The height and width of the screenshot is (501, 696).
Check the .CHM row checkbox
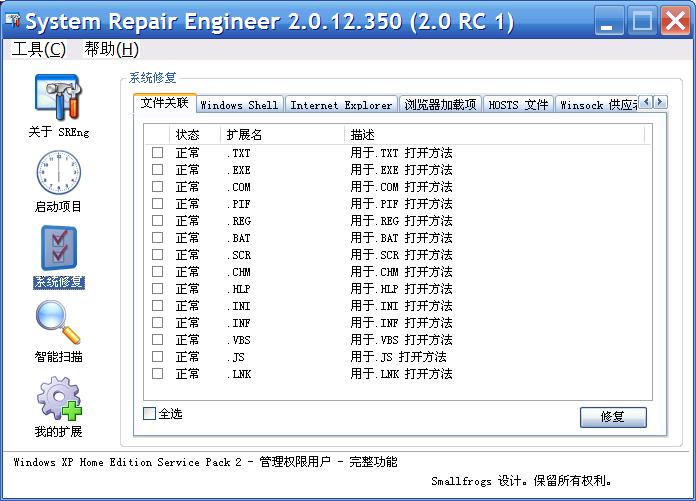(x=157, y=272)
